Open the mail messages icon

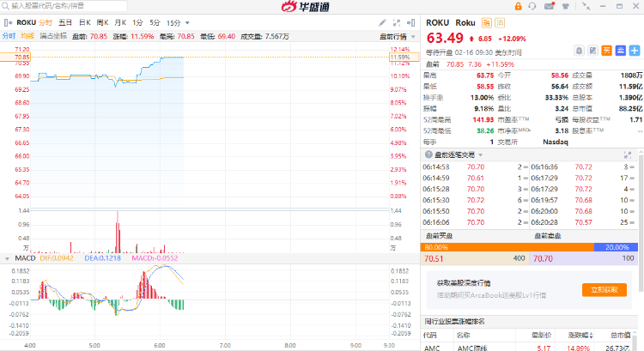click(550, 6)
